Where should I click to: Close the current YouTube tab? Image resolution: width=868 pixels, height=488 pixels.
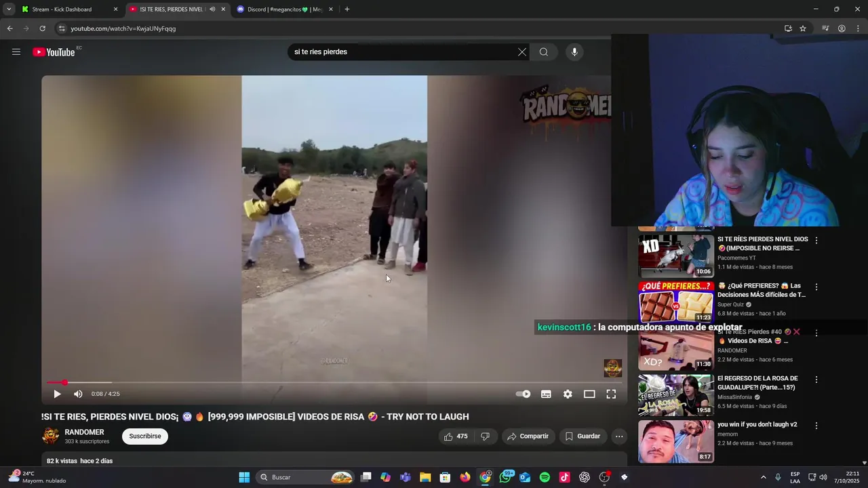[223, 9]
